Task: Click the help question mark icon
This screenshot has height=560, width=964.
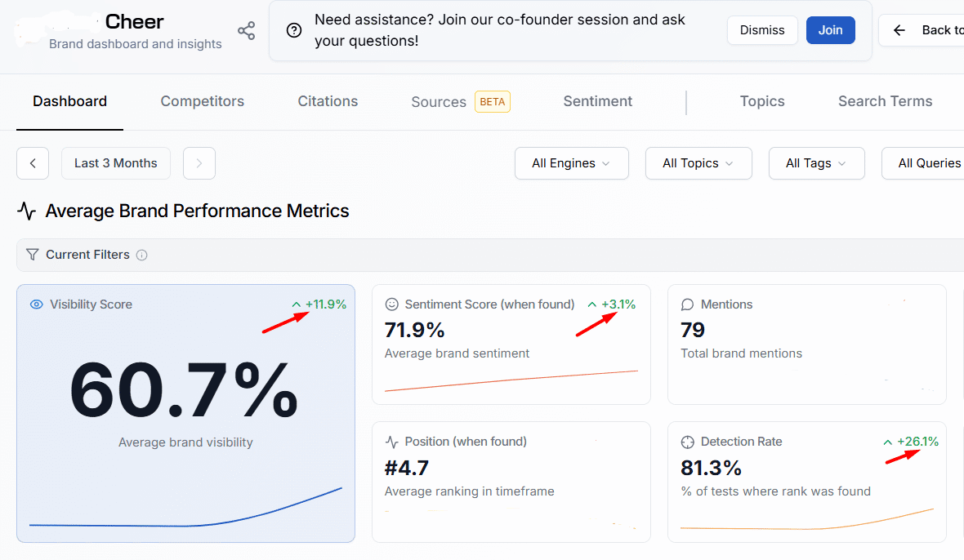Action: point(294,30)
